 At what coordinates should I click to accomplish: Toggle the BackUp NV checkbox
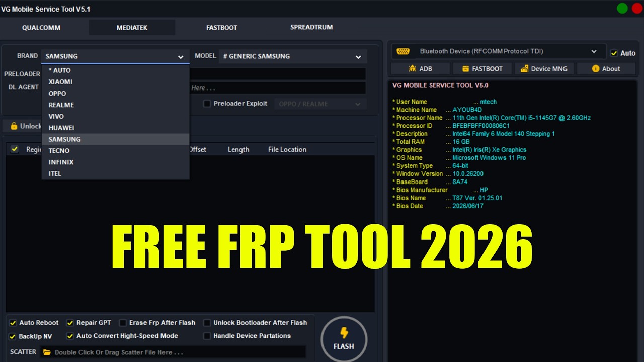click(13, 336)
